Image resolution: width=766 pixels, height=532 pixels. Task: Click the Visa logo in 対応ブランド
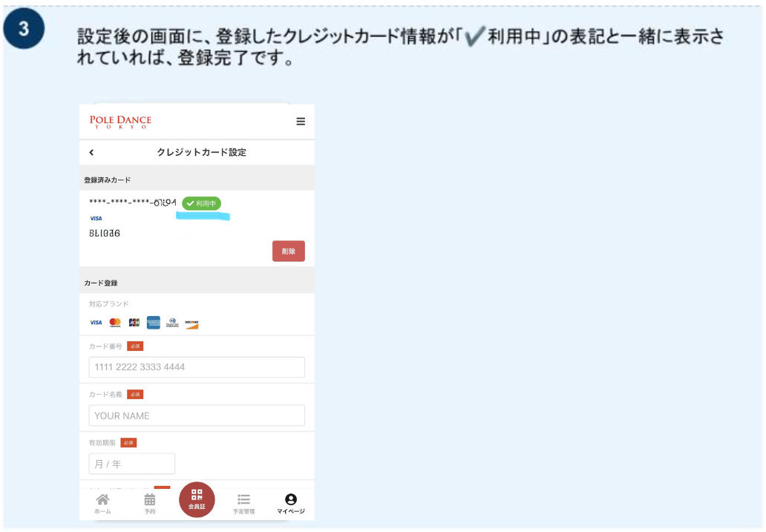(96, 323)
